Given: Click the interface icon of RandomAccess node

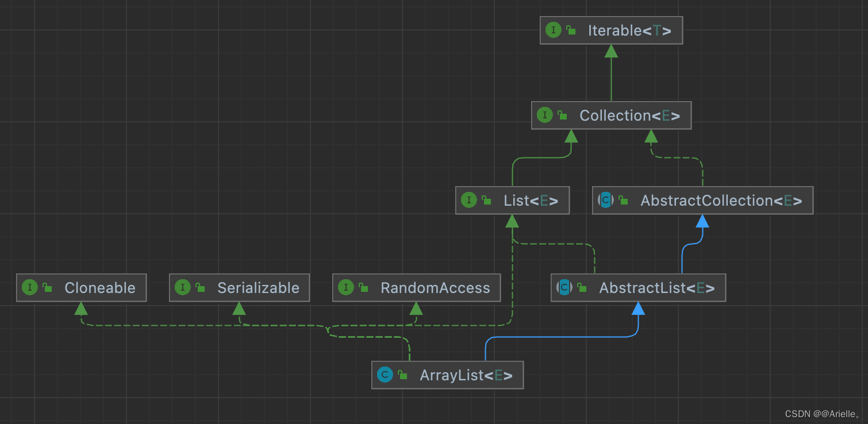Looking at the screenshot, I should tap(345, 287).
